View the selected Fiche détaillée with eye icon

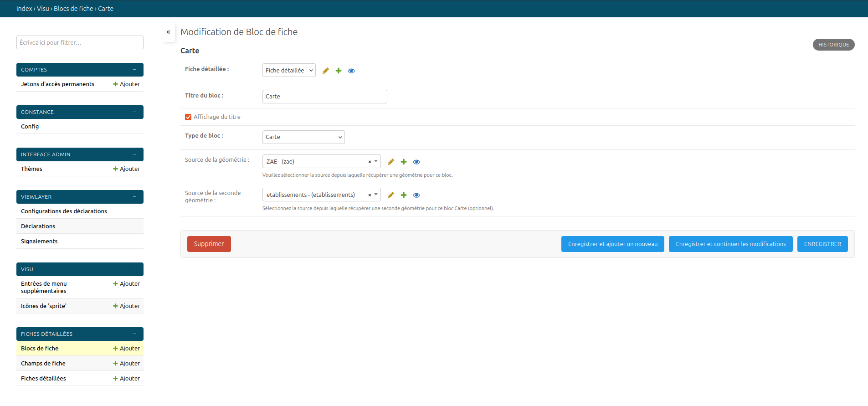pyautogui.click(x=351, y=71)
